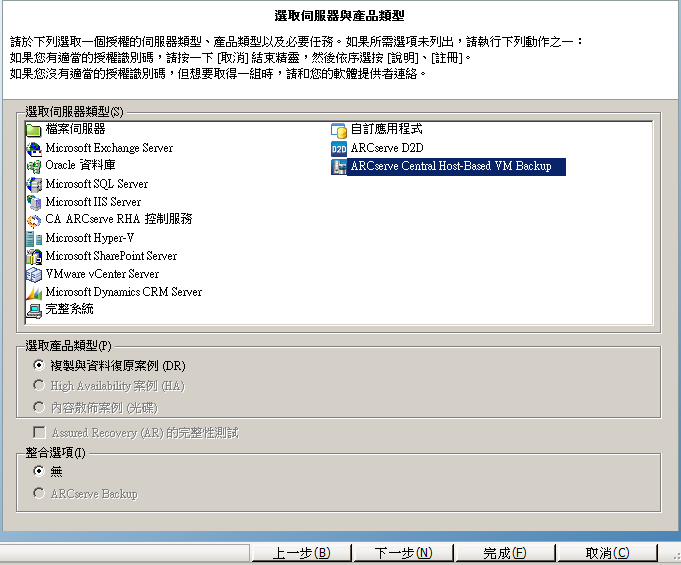Click the Microsoft SQL Server icon
The width and height of the screenshot is (681, 565).
point(34,184)
